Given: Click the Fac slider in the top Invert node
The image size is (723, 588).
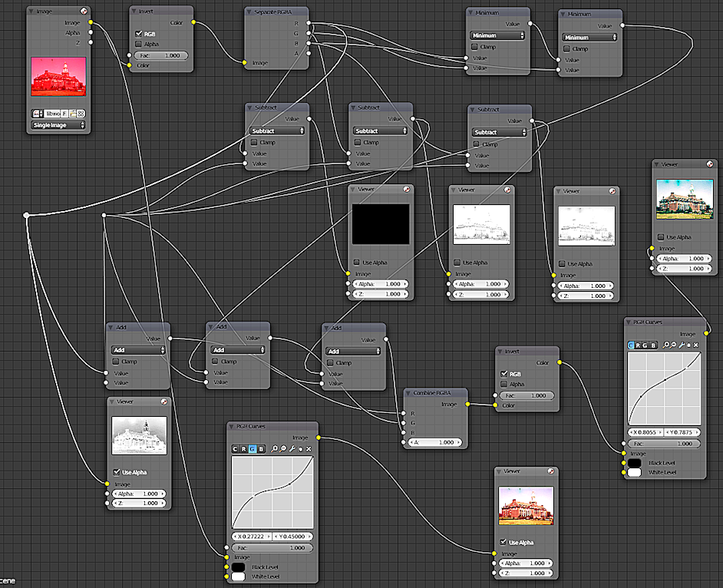Looking at the screenshot, I should click(160, 55).
